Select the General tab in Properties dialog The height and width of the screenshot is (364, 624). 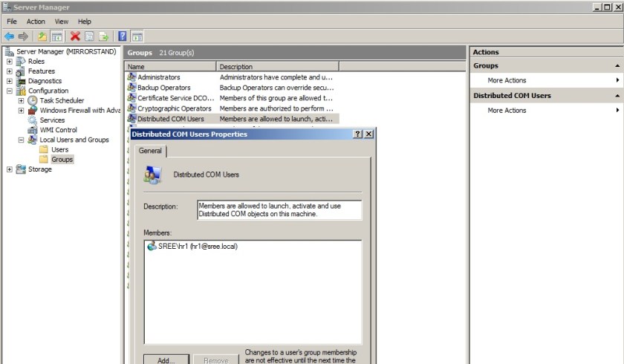coord(150,151)
